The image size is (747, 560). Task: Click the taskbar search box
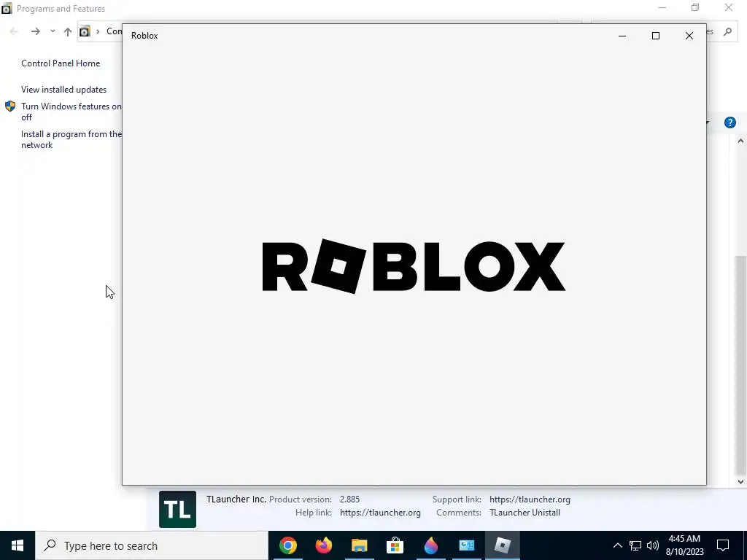coord(152,545)
